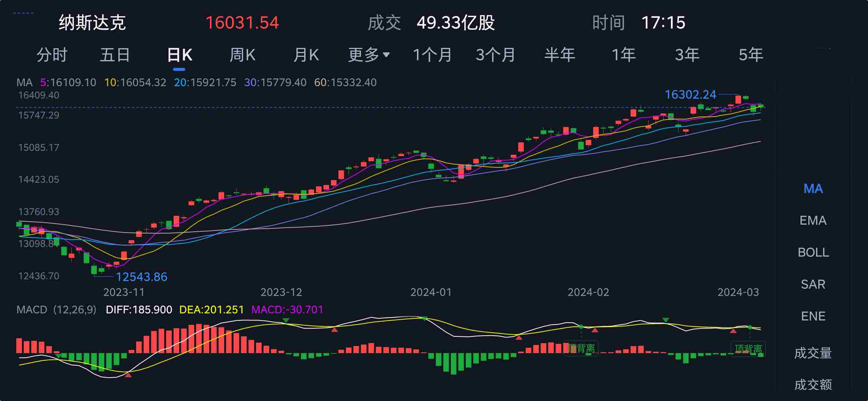Set the range to 5年
The image size is (868, 401).
click(x=751, y=55)
